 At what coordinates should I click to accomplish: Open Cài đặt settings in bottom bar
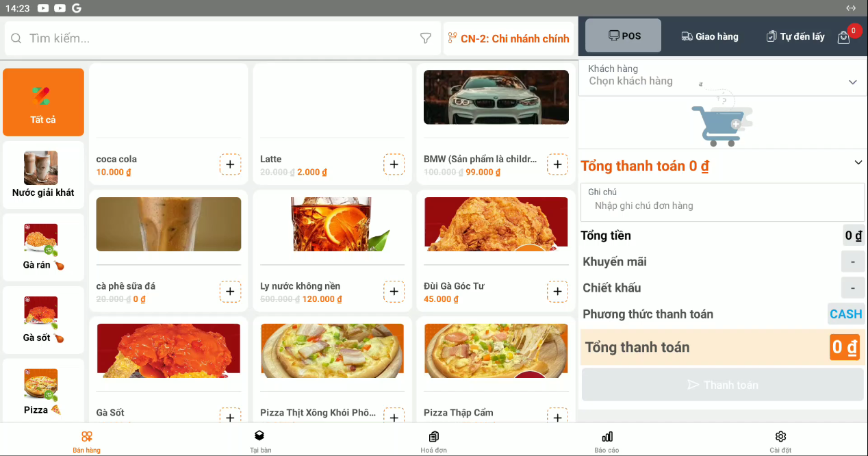[780, 441]
